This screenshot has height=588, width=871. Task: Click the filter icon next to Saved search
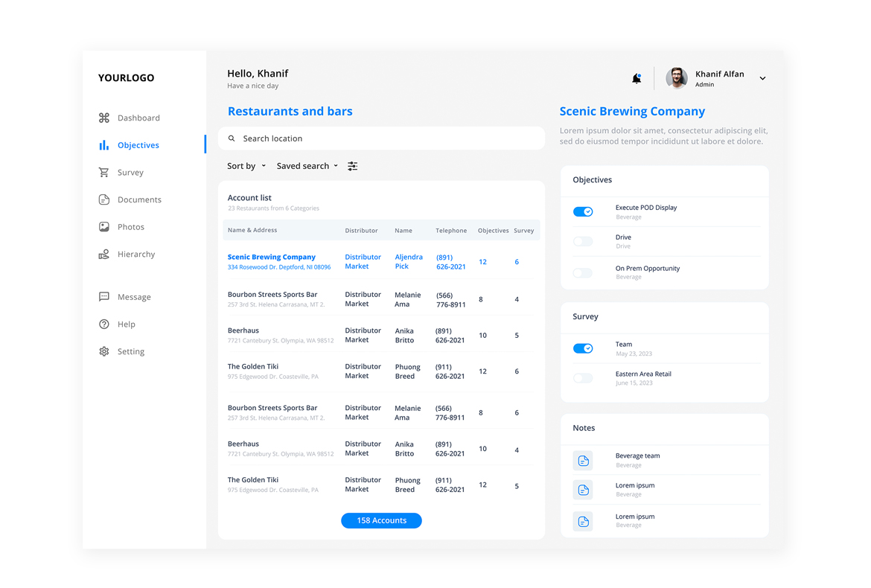pos(352,166)
